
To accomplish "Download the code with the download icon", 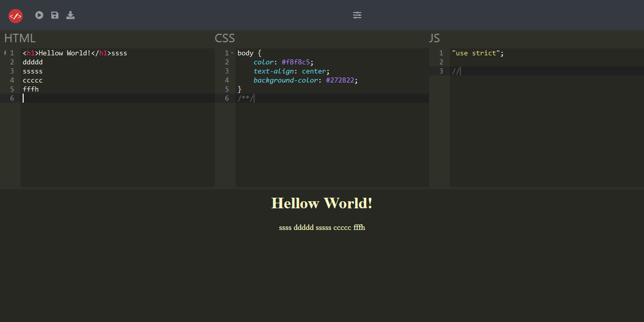I will coord(70,15).
